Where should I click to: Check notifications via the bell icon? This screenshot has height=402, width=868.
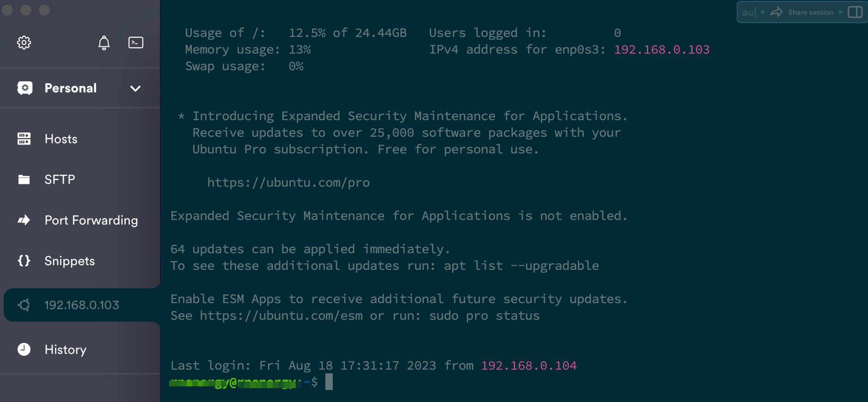[x=104, y=43]
